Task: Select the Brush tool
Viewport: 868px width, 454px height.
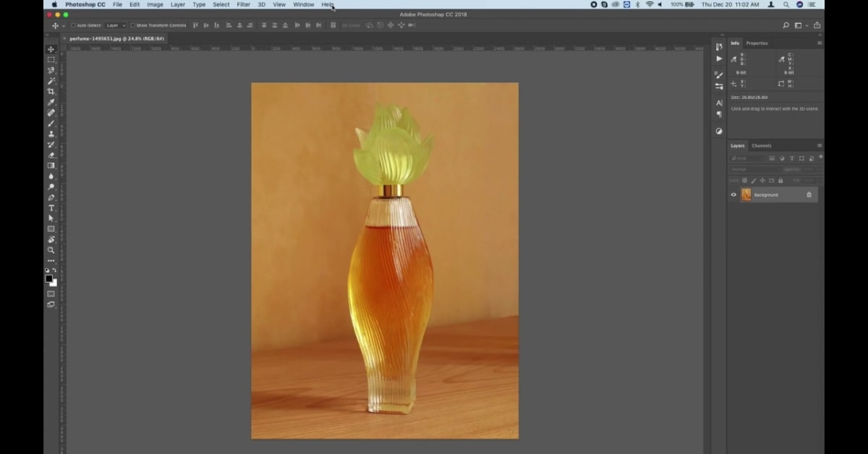Action: (51, 123)
